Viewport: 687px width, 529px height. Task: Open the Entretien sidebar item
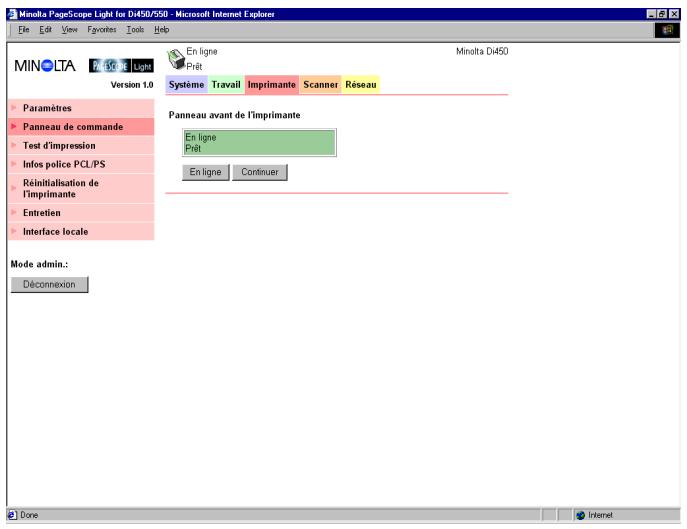pos(81,213)
